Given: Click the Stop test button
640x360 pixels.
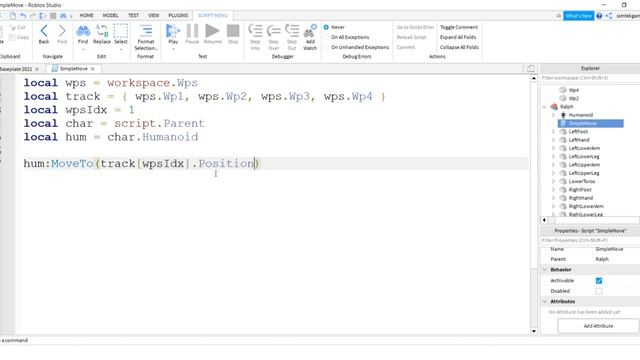Looking at the screenshot, I should tap(233, 31).
